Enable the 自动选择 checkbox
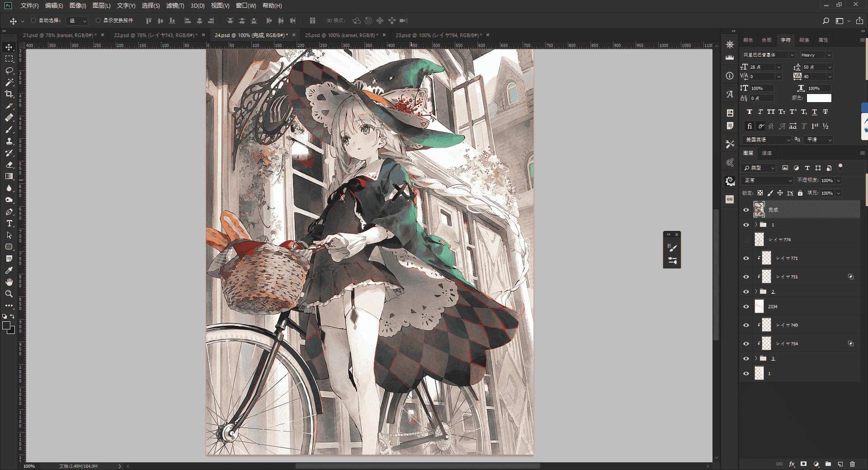This screenshot has height=470, width=868. click(33, 20)
